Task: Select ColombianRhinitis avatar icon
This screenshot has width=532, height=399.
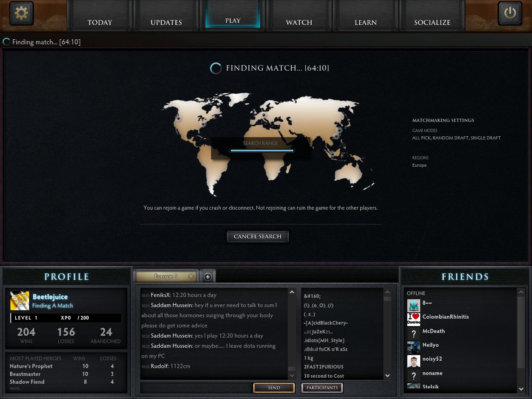Action: click(414, 319)
